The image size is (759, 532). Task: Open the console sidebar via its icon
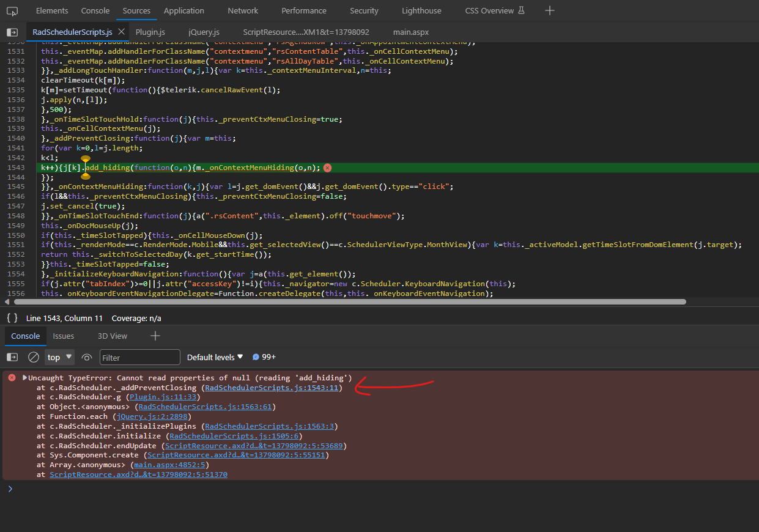[12, 357]
